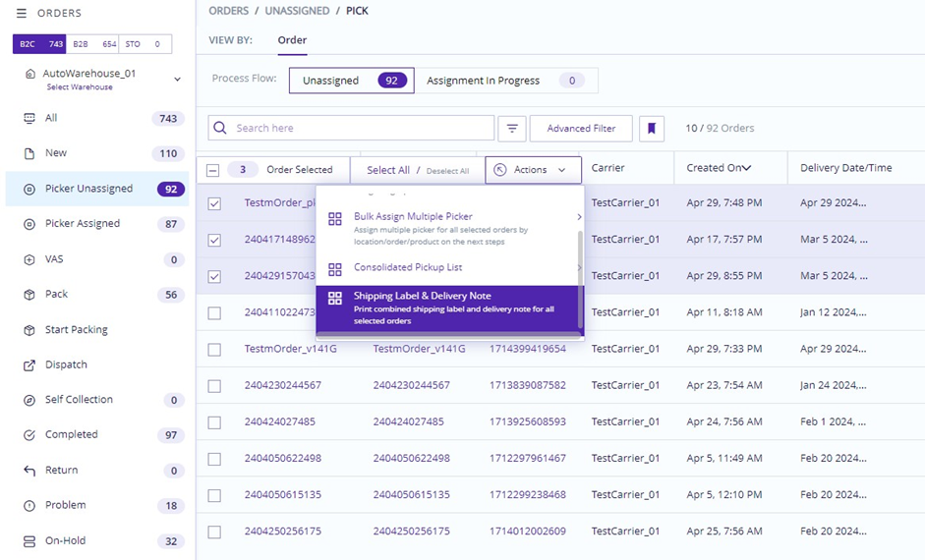Click the UNASSIGNED breadcrumb link
The image size is (925, 560).
coord(297,11)
